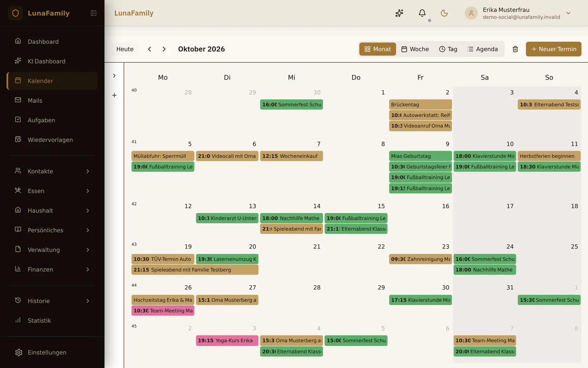Open Kinderarzt U-Untersuchung event
Viewport: 588px width, 368px height.
[x=227, y=218]
